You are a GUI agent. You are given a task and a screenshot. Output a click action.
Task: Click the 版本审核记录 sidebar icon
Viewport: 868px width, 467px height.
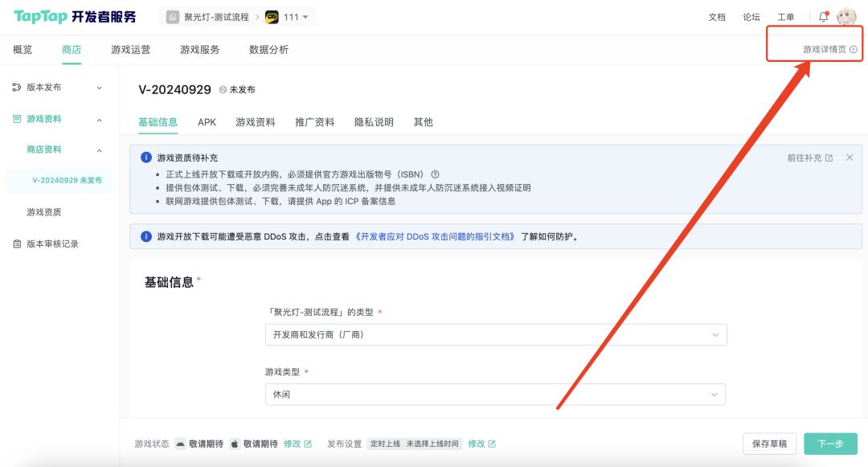[17, 244]
